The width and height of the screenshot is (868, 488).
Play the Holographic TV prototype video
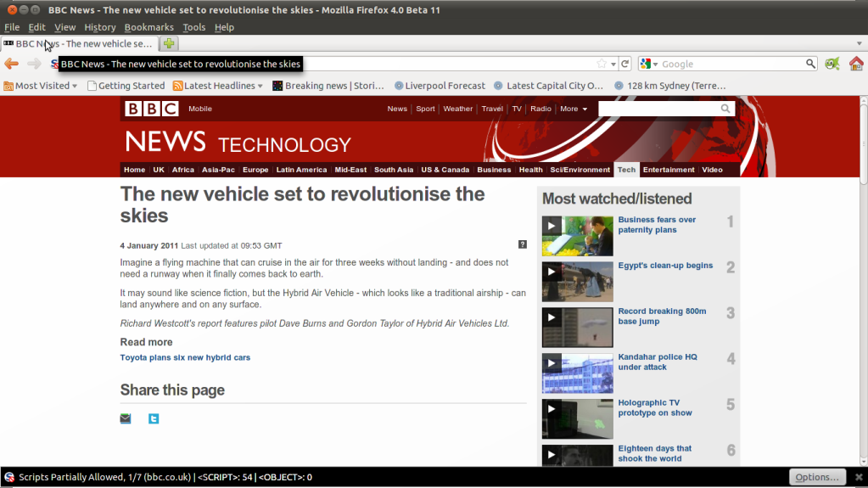(x=552, y=409)
